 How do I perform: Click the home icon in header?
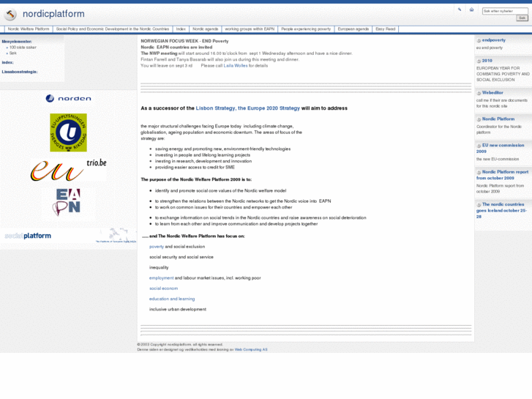[x=471, y=10]
